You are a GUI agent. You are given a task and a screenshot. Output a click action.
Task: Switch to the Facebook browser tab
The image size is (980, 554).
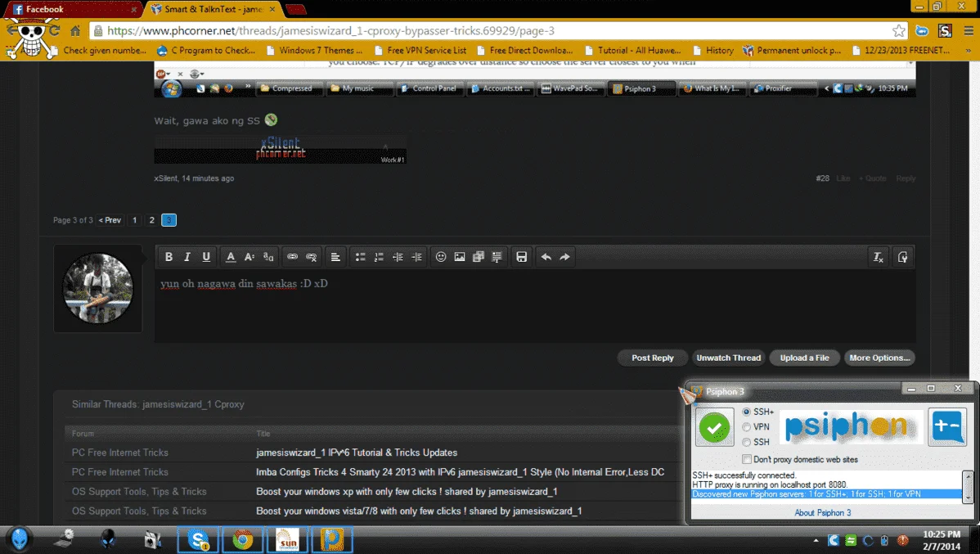(x=72, y=9)
